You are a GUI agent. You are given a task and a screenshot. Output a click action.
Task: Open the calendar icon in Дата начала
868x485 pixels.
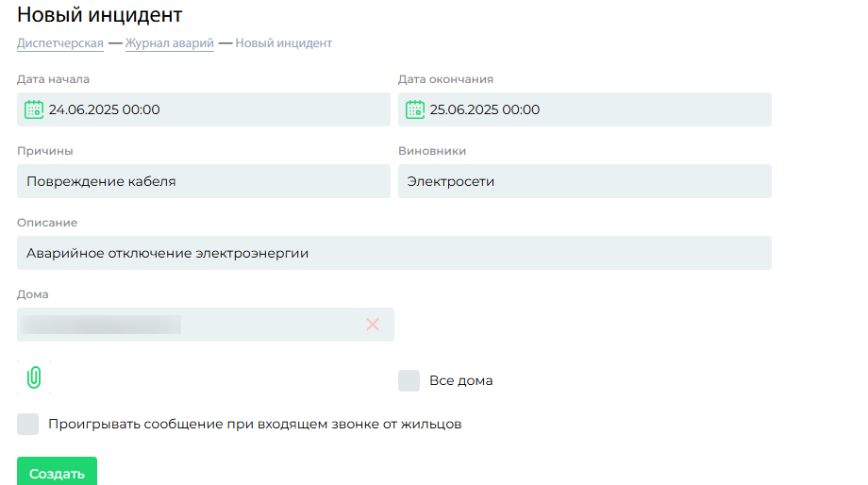click(x=34, y=109)
